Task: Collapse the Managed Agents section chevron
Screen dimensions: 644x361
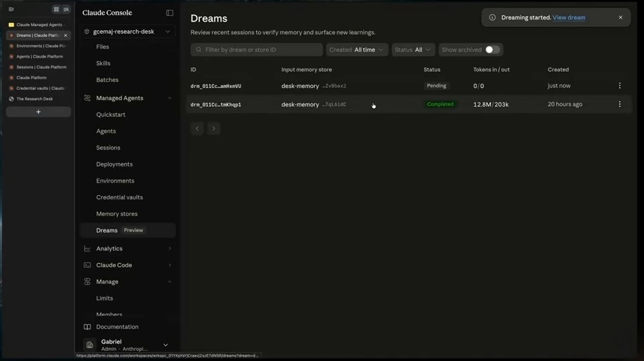Action: (x=170, y=98)
